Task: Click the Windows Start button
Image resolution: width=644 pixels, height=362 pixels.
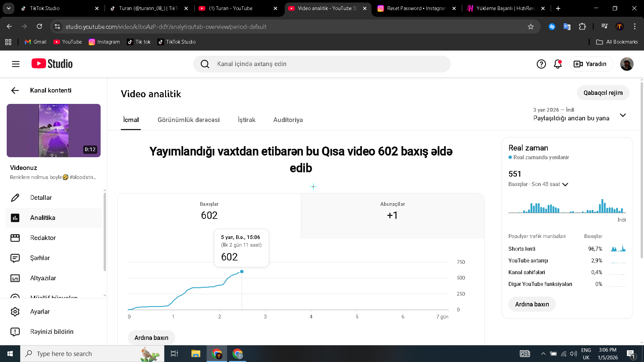Action: point(10,354)
